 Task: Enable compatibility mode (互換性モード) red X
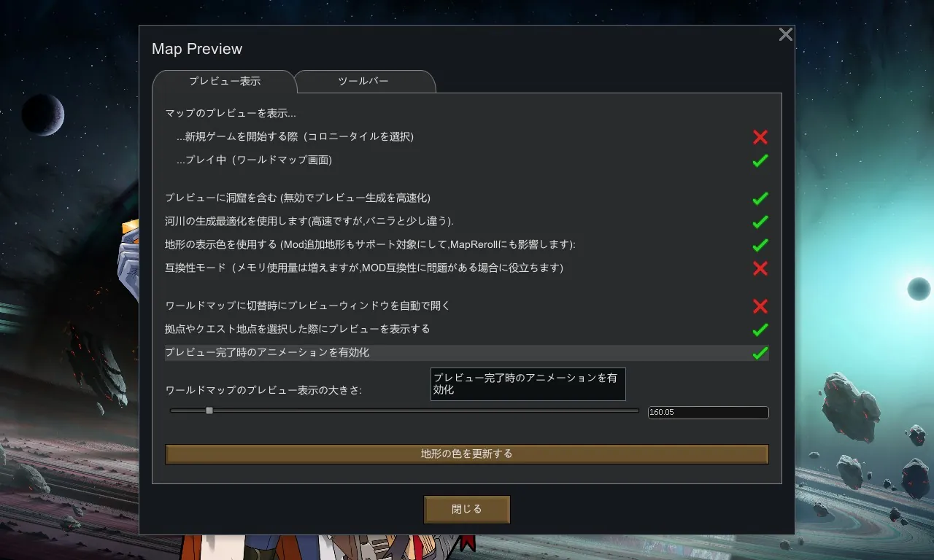[760, 268]
